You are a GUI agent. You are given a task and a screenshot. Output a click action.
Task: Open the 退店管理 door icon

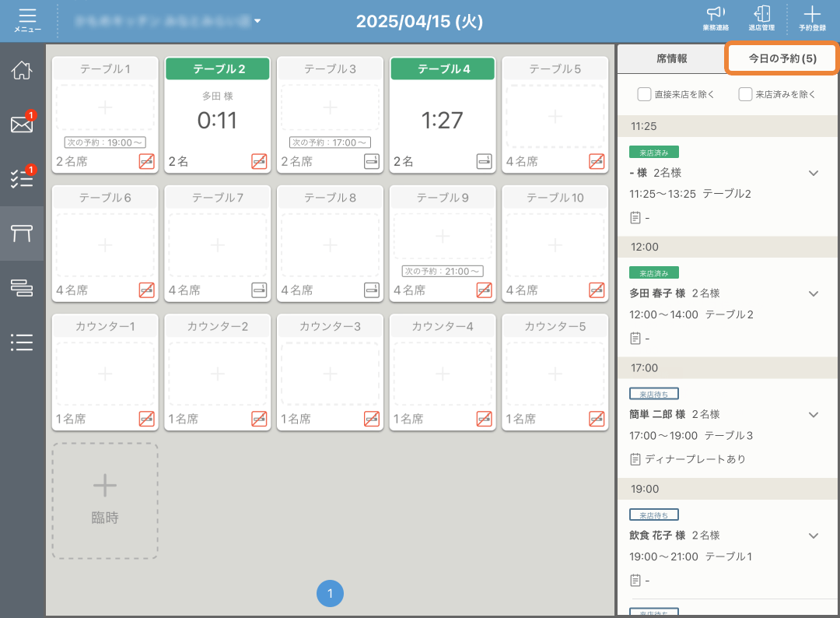tap(761, 19)
